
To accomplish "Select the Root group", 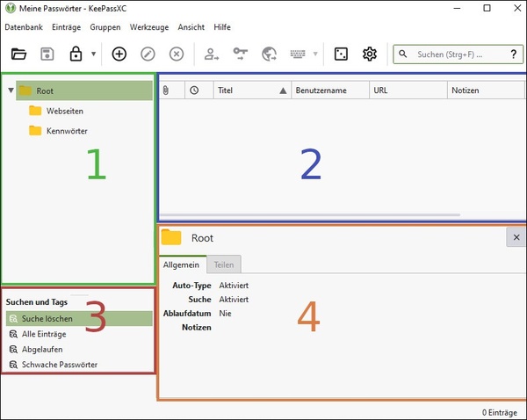I will [x=84, y=91].
